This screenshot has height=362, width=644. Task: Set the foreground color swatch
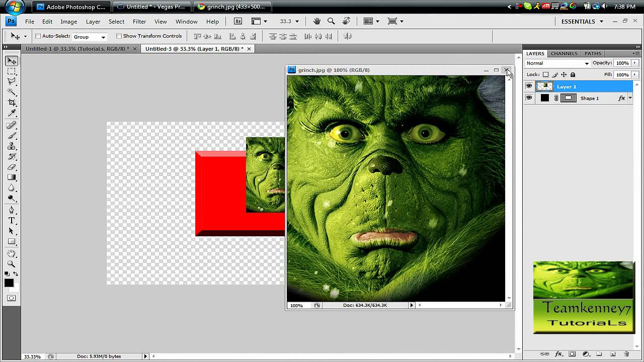[9, 283]
